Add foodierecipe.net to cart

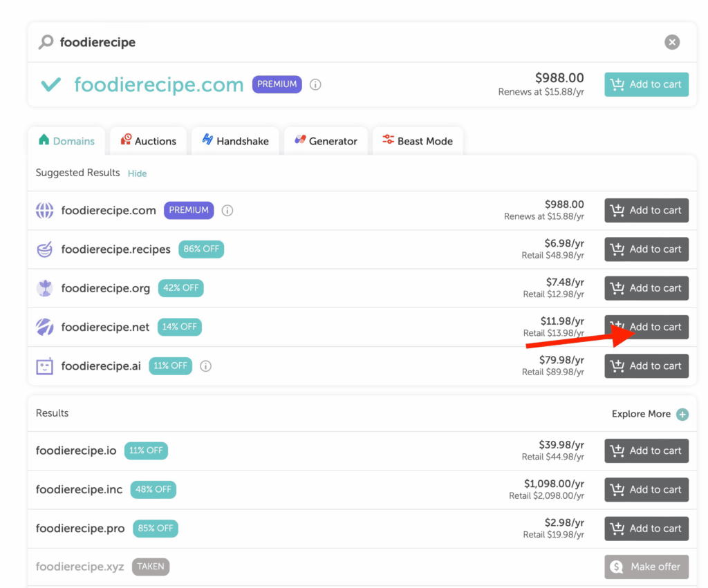646,327
